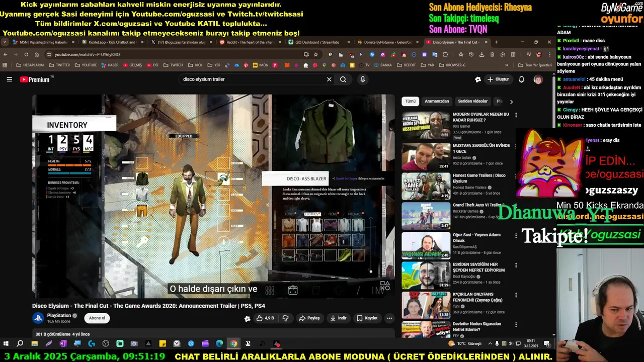Open options for Honest Game Trailers video
Image resolution: width=644 pixels, height=362 pixels.
(x=516, y=175)
